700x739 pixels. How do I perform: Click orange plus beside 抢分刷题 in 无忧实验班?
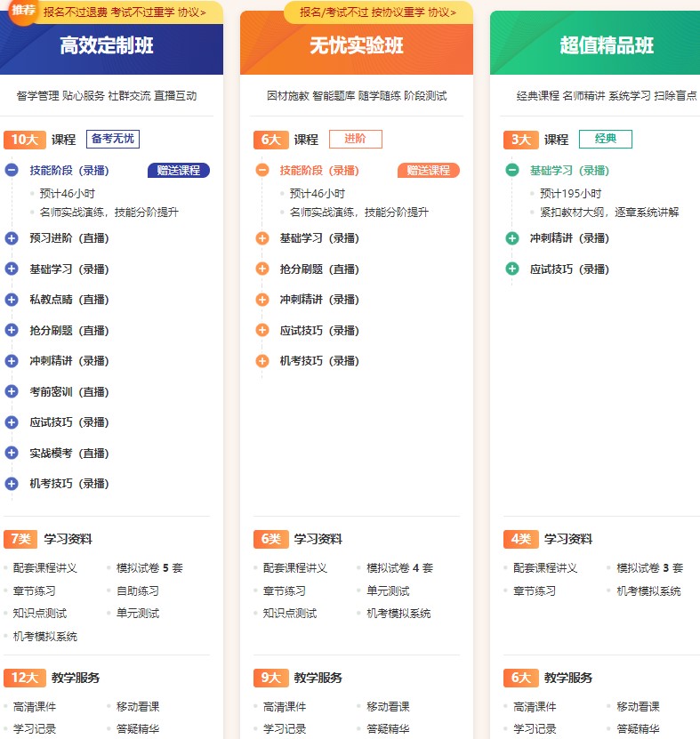coord(261,269)
